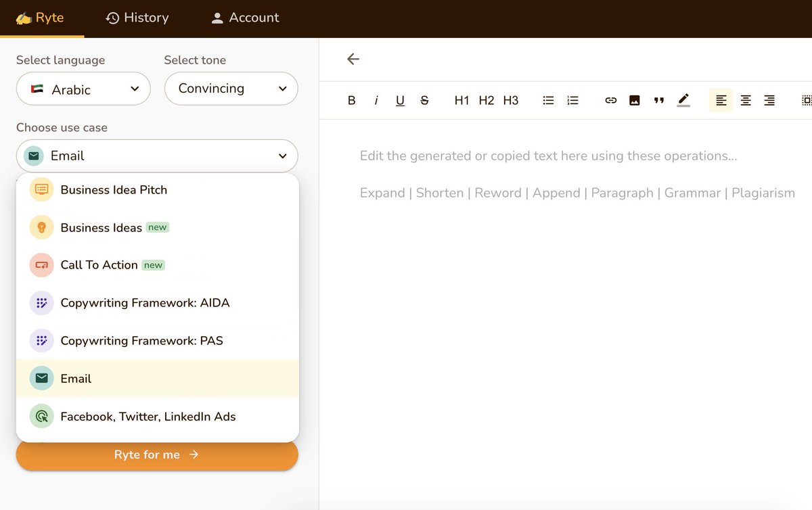The height and width of the screenshot is (510, 812).
Task: Center align the text
Action: coord(745,100)
